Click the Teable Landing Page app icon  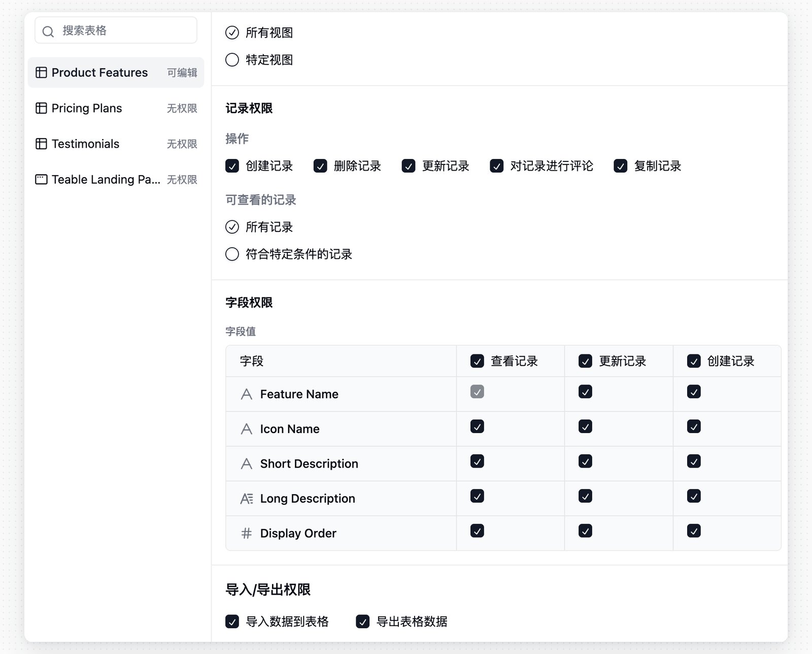(41, 179)
